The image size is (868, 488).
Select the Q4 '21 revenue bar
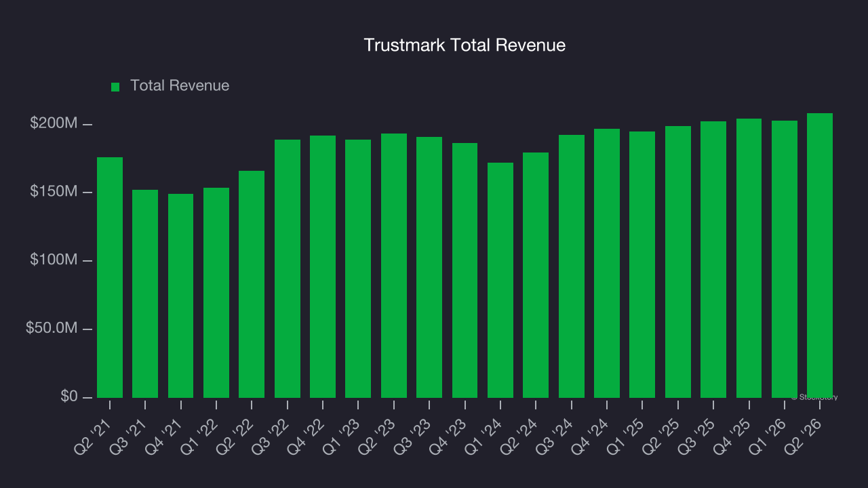pyautogui.click(x=181, y=296)
